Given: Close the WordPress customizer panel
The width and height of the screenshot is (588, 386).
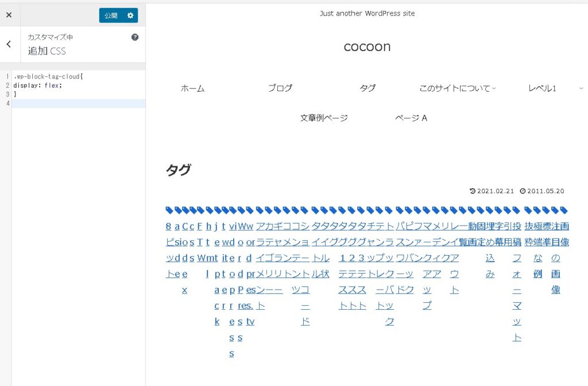Looking at the screenshot, I should [9, 15].
